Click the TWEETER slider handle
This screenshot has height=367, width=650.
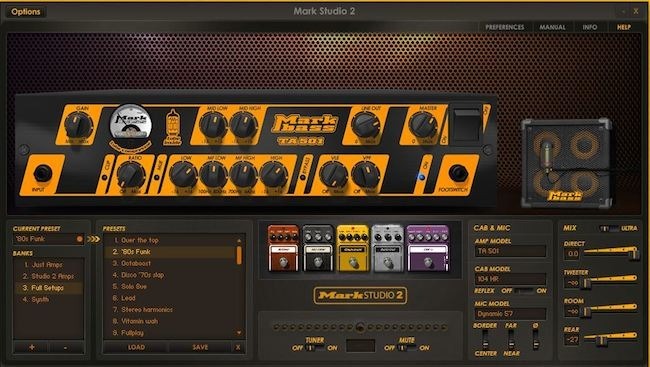[587, 284]
